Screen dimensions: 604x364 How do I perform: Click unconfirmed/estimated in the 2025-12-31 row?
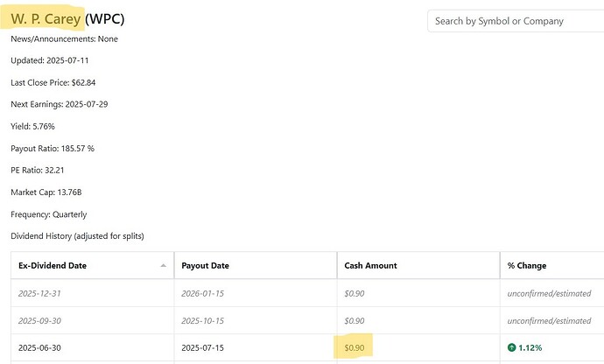click(550, 293)
